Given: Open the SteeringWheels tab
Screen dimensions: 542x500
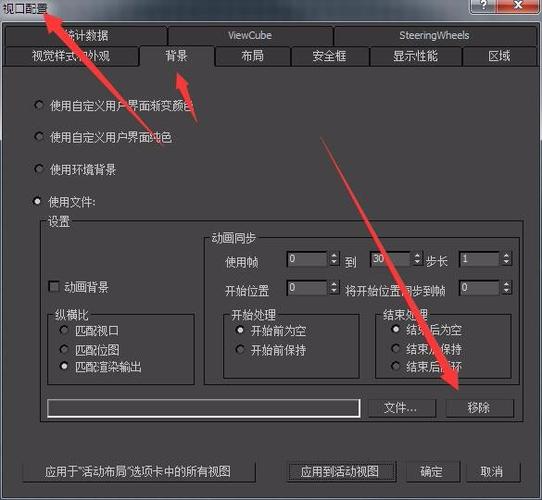Looking at the screenshot, I should click(x=434, y=36).
